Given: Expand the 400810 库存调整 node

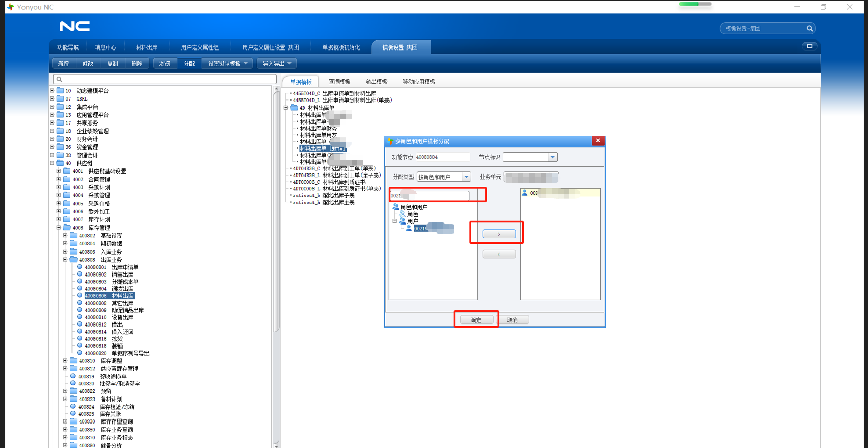Looking at the screenshot, I should [x=65, y=361].
